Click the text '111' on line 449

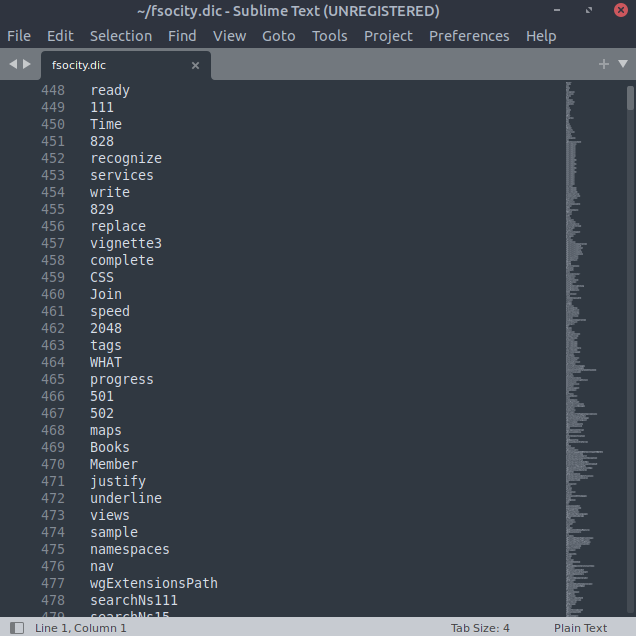click(102, 107)
